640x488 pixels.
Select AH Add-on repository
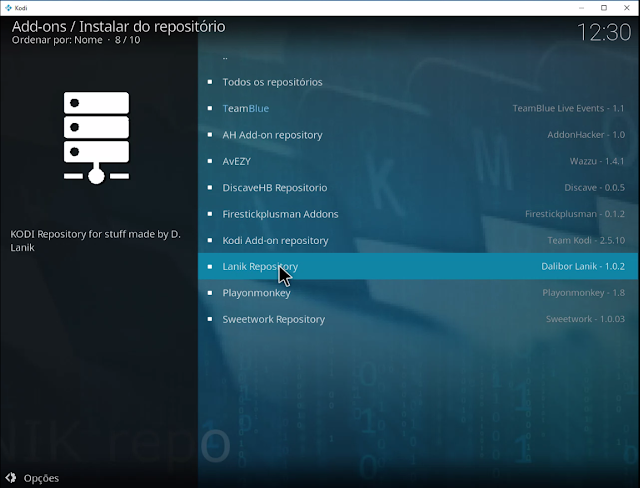418,135
